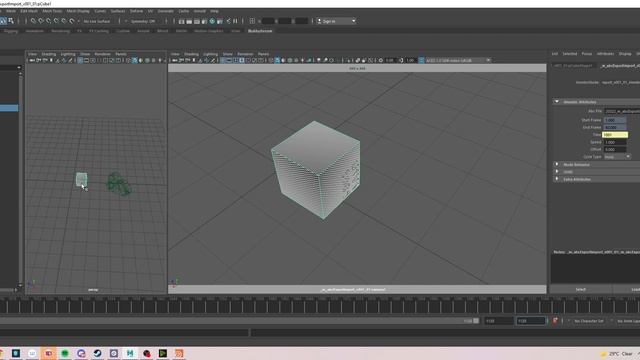Open Selected menu in Attribute Editor
Viewport: 640px width, 360px height.
(x=569, y=54)
